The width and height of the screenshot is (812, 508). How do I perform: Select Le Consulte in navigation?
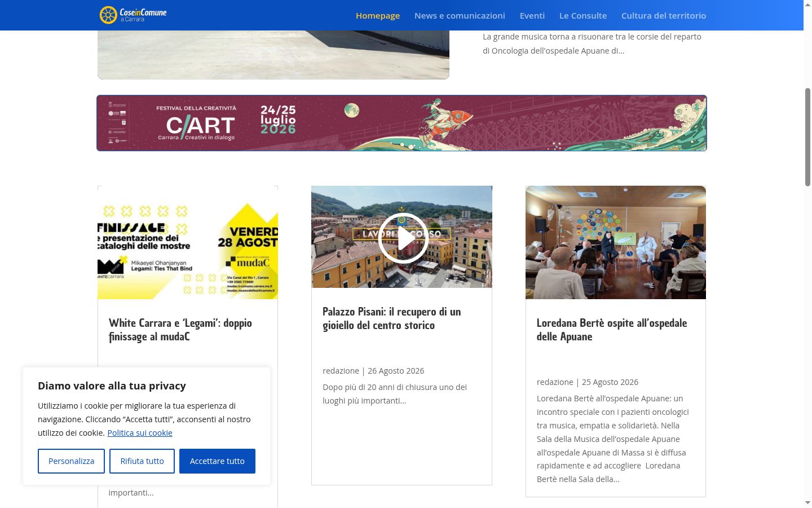tap(583, 15)
